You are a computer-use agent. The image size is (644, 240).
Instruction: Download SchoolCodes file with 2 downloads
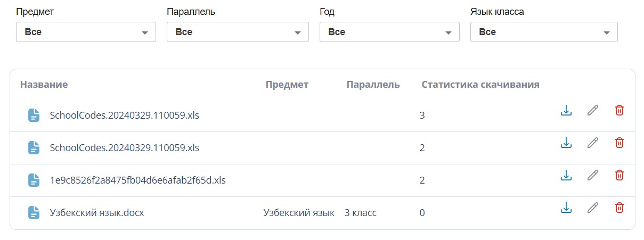pyautogui.click(x=566, y=143)
